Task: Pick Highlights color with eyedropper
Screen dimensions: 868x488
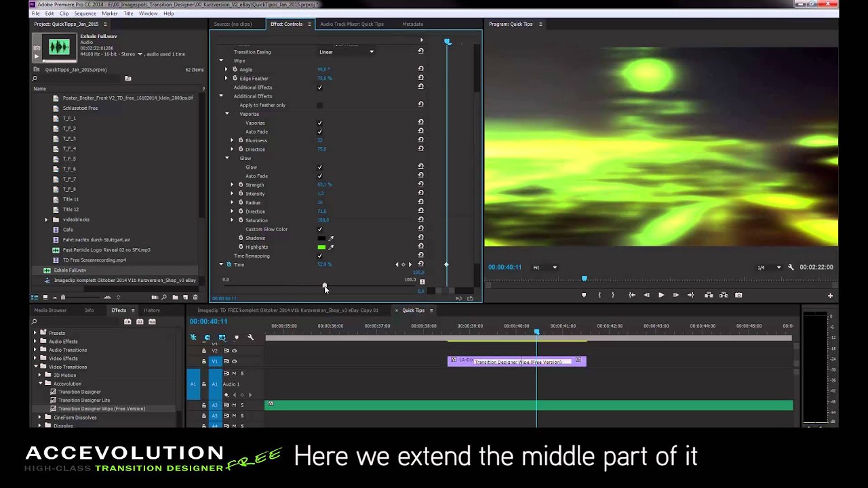Action: (331, 247)
